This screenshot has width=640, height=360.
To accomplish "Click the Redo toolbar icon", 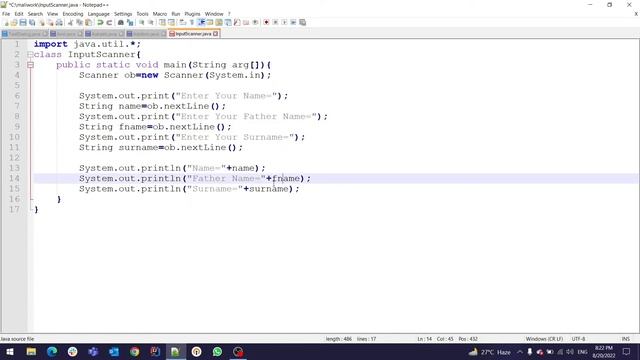I will (x=109, y=22).
